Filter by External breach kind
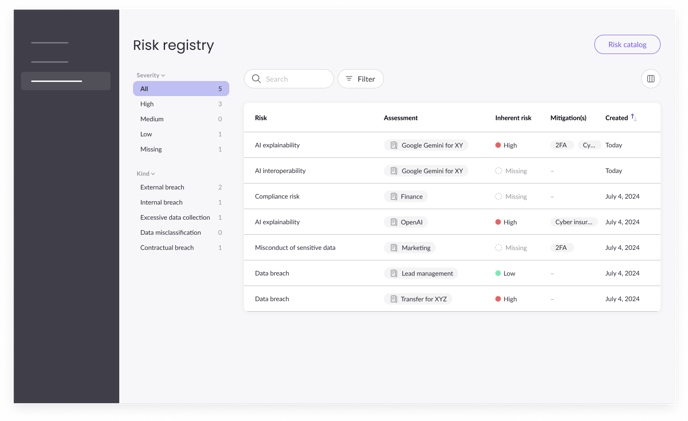This screenshot has height=421, width=688. [181, 187]
